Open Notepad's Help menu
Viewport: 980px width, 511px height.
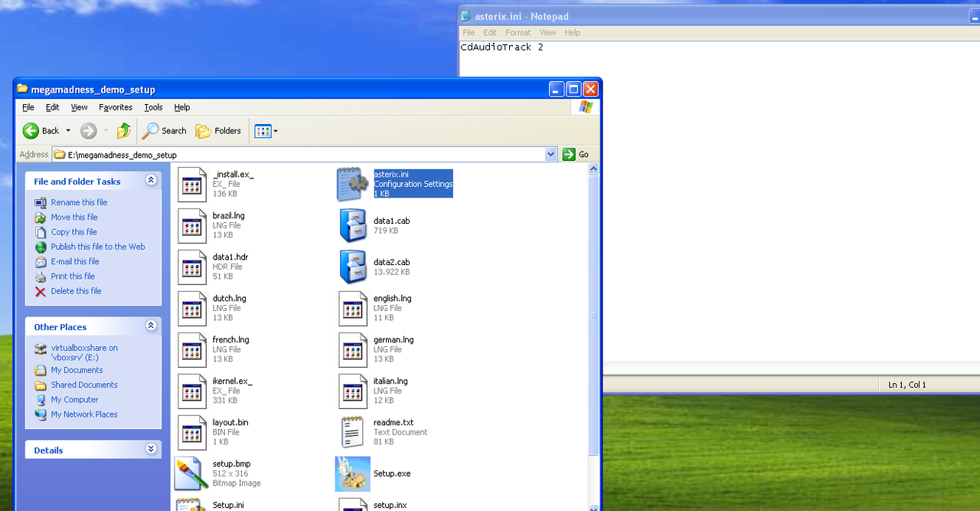[x=572, y=33]
